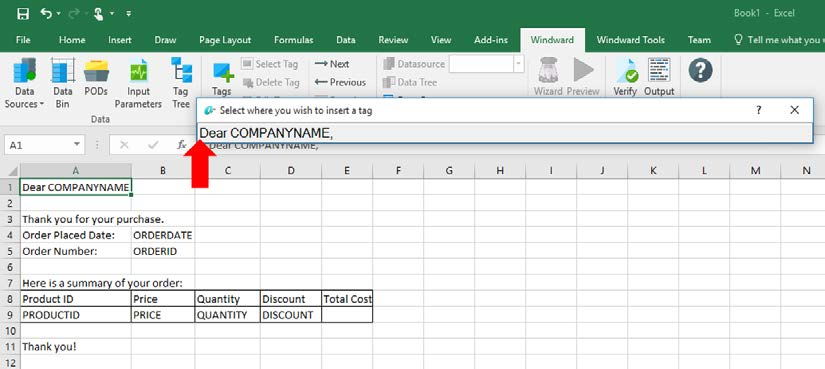
Task: Undo the last action
Action: (x=46, y=13)
